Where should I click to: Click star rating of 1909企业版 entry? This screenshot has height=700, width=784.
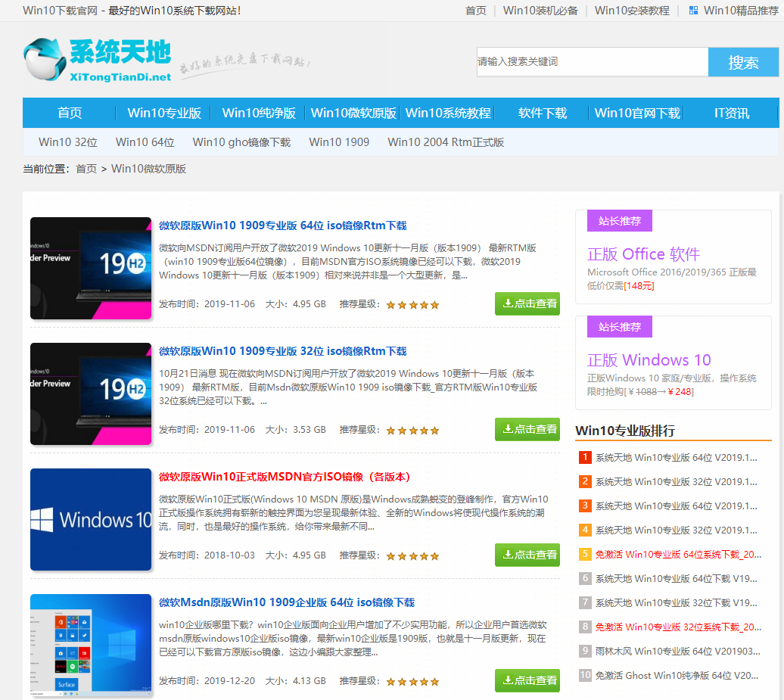pos(412,682)
